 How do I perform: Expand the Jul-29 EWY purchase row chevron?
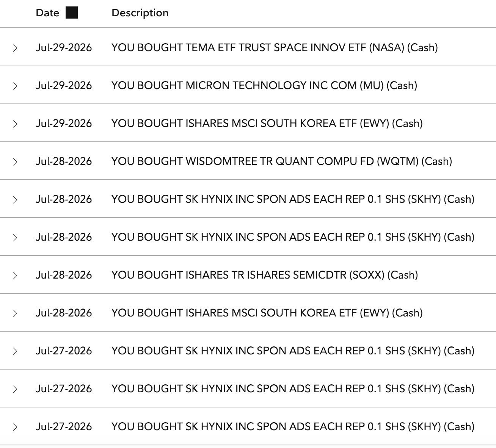[x=15, y=124]
